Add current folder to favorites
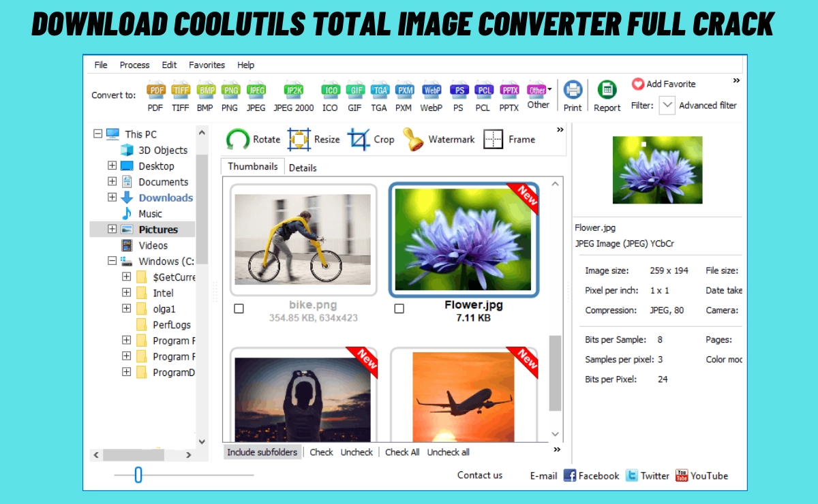The width and height of the screenshot is (818, 504). click(663, 84)
